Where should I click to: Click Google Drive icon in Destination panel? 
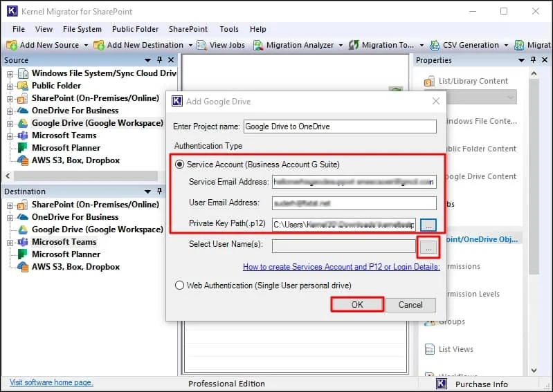coord(23,230)
